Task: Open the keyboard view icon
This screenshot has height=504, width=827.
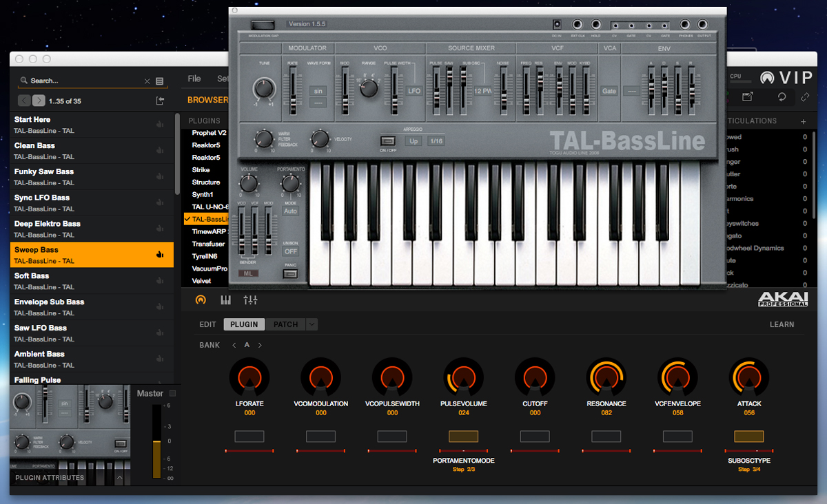Action: (x=225, y=300)
